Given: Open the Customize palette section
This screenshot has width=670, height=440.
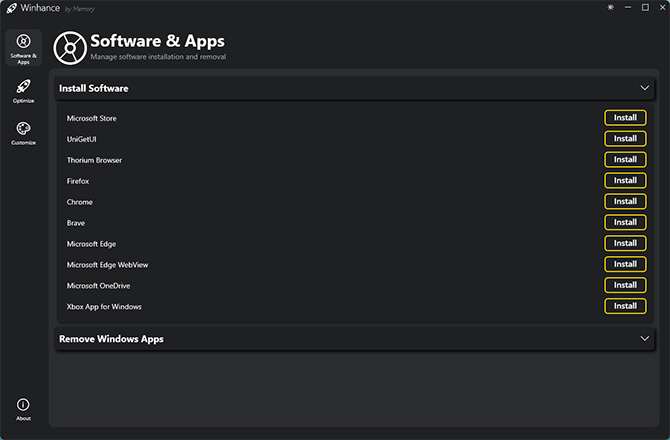Looking at the screenshot, I should (24, 133).
